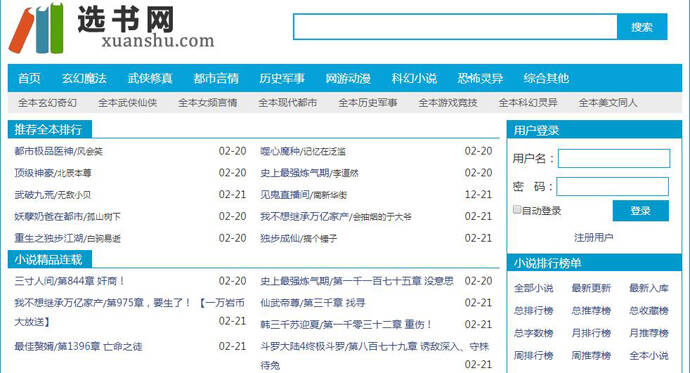This screenshot has height=373, width=690.
Task: Open 全部小说 ranking link
Action: coord(533,288)
